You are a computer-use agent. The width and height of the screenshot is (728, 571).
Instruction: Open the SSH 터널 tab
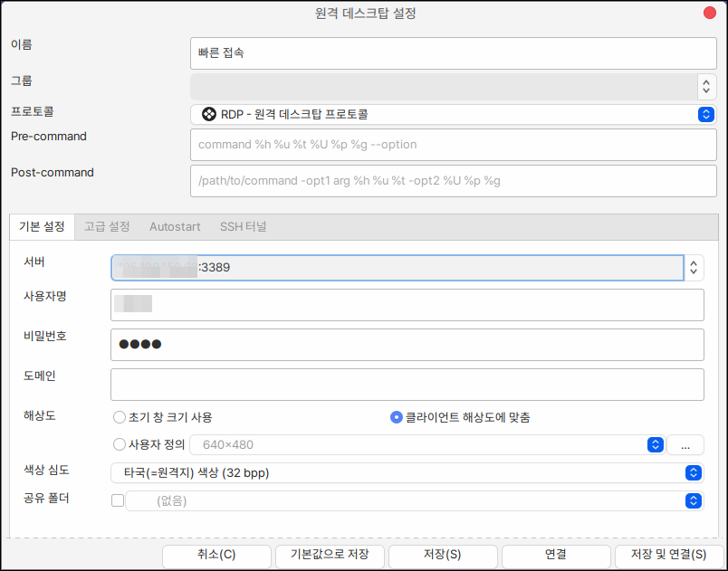coord(243,226)
